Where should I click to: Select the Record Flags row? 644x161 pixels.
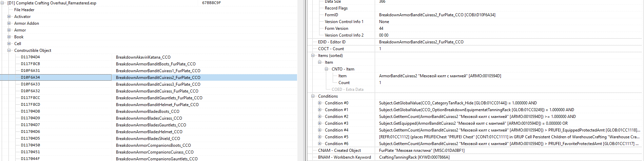click(336, 8)
